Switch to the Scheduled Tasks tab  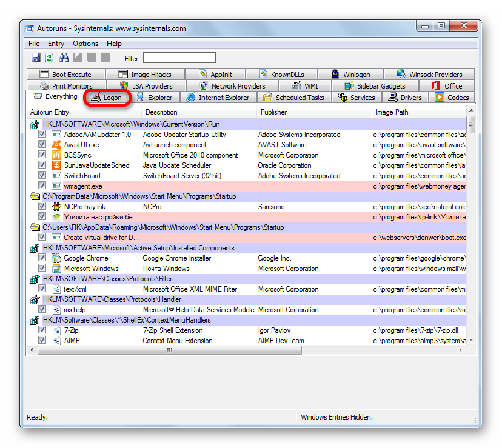(294, 98)
